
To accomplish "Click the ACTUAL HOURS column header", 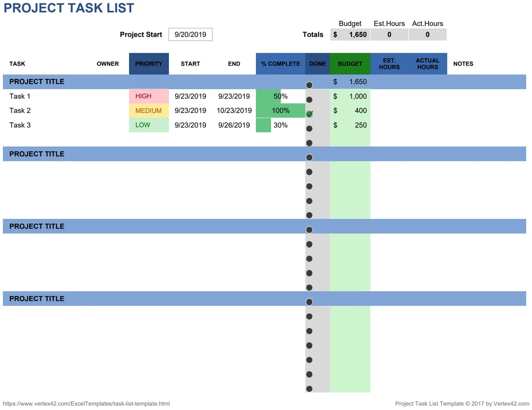I will tap(428, 64).
